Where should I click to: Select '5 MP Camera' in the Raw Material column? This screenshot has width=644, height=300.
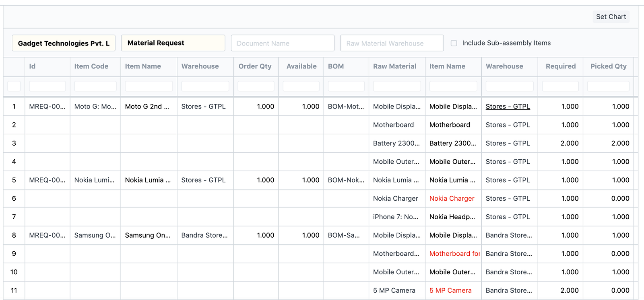tap(394, 291)
